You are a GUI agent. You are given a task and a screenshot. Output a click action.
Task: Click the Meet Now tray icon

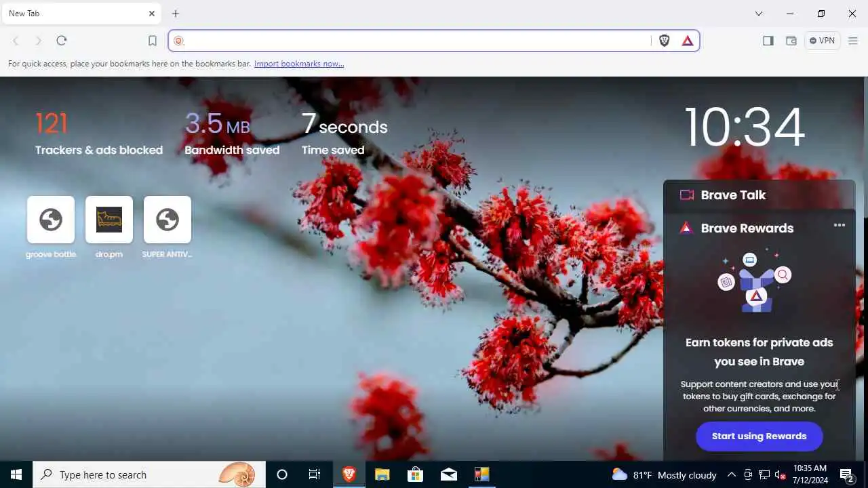click(x=748, y=475)
